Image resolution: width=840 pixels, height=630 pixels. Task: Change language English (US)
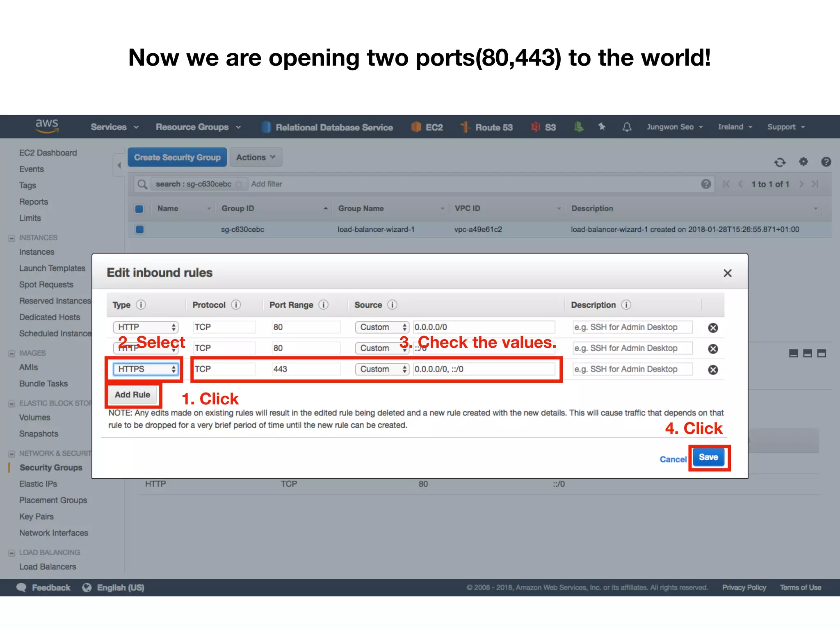click(114, 588)
